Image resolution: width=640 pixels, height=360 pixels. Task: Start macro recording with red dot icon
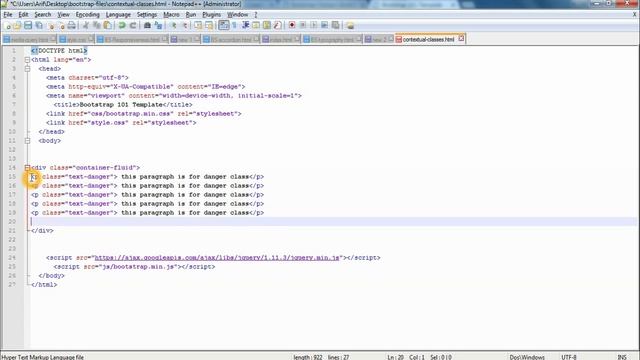[x=292, y=26]
